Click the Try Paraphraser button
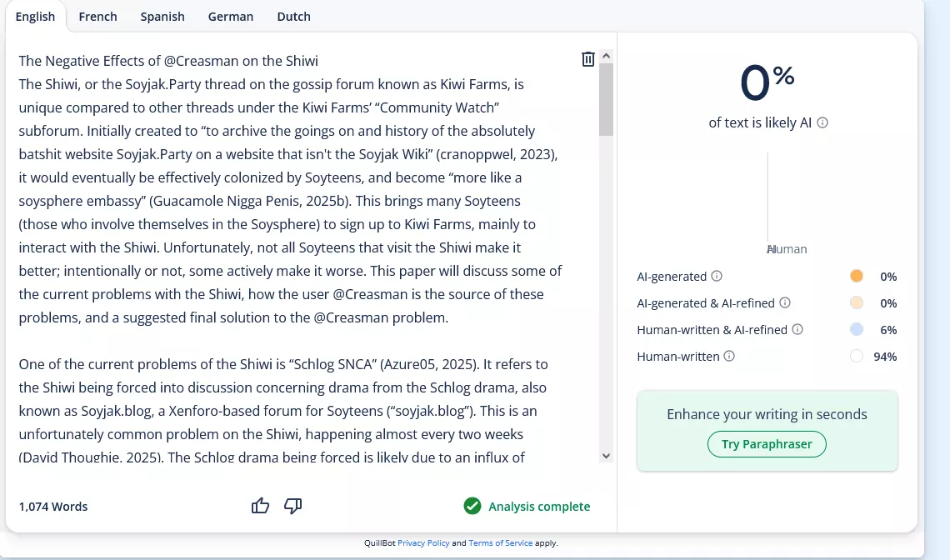This screenshot has width=950, height=560. pos(767,444)
